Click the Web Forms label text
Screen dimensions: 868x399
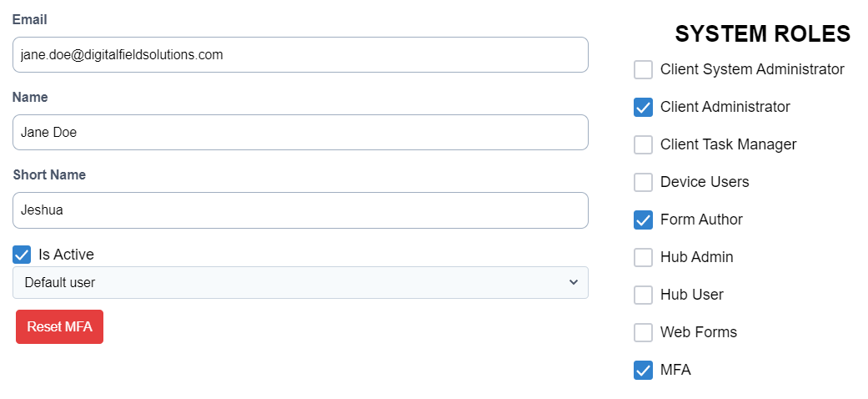point(699,332)
